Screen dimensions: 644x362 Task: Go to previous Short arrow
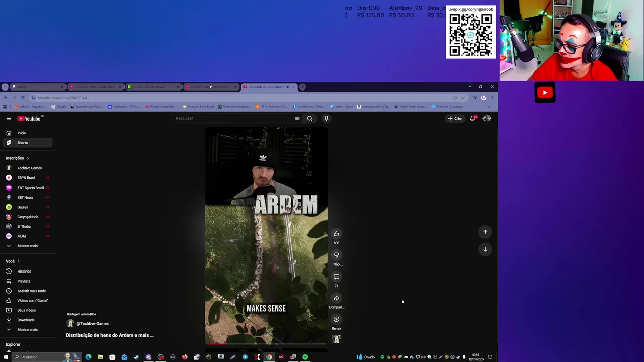[x=485, y=232]
